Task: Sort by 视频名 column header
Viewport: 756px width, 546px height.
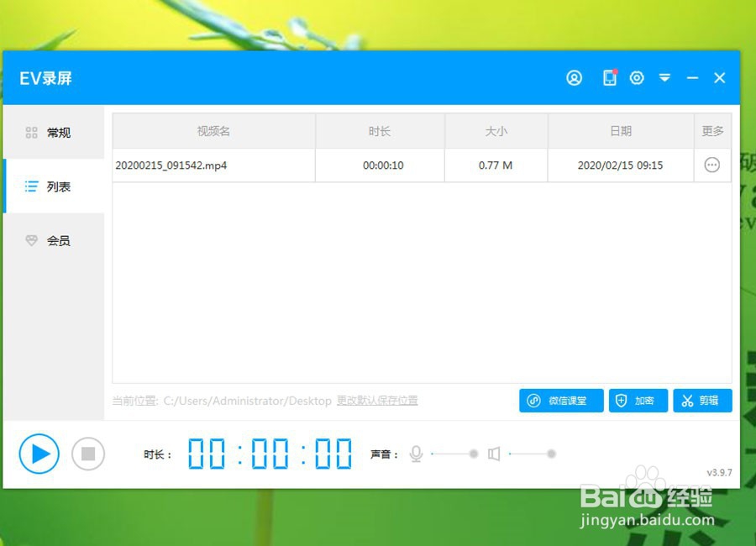Action: 213,131
